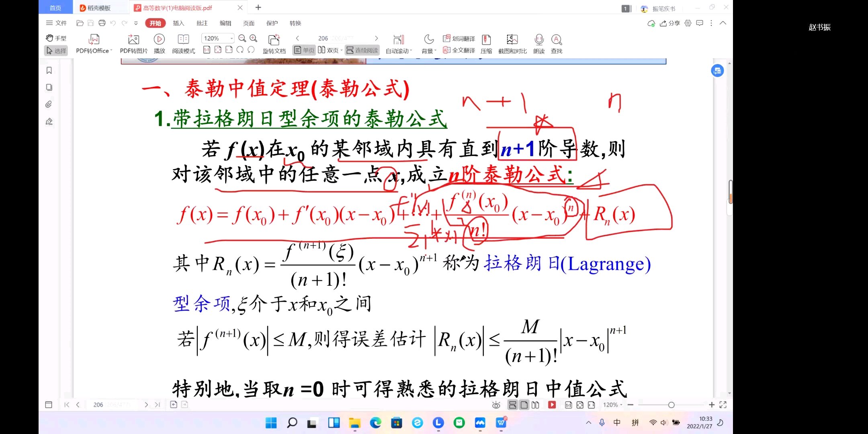Toggle 连续阅读 continuous reading mode
This screenshot has height=434, width=868.
coord(362,50)
